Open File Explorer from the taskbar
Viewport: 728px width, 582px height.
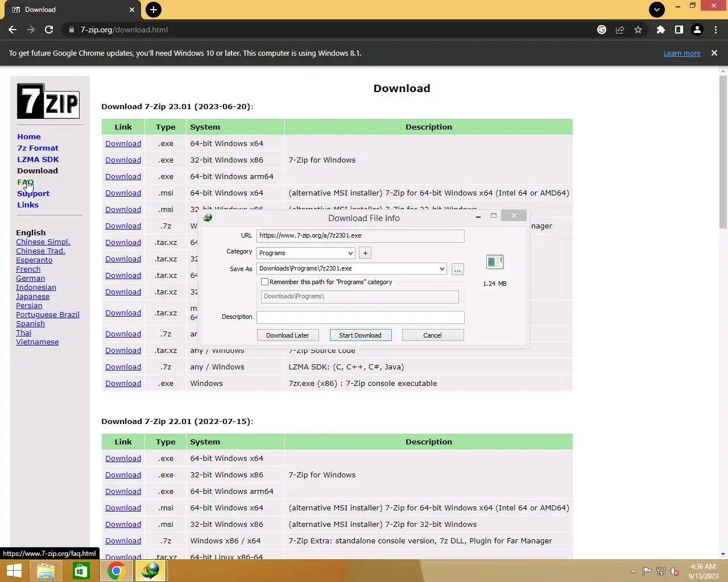[x=46, y=571]
